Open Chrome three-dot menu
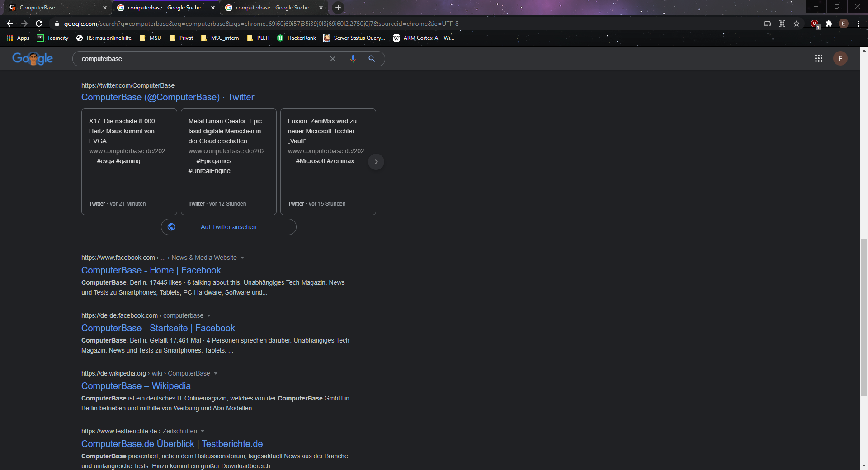Viewport: 868px width, 470px height. click(x=858, y=23)
